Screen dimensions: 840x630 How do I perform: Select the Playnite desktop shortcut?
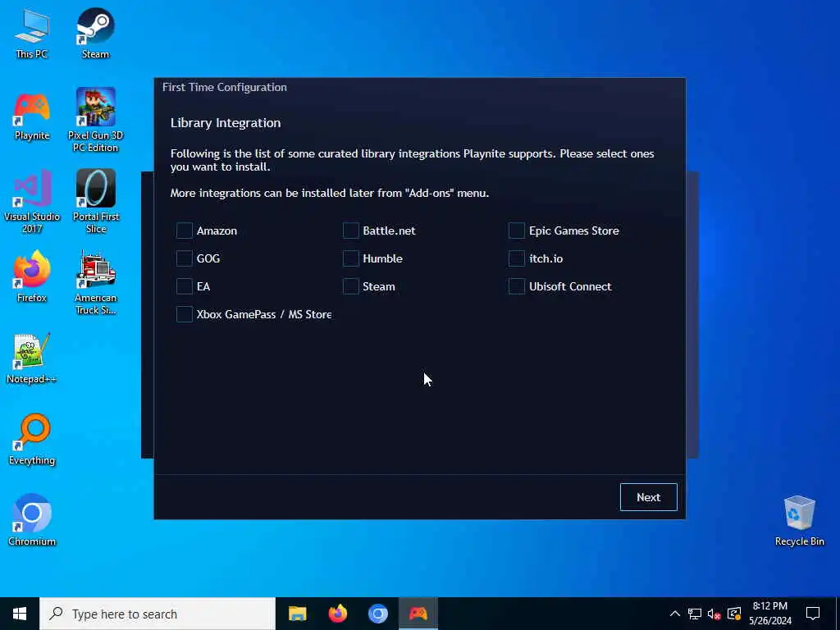tap(32, 116)
